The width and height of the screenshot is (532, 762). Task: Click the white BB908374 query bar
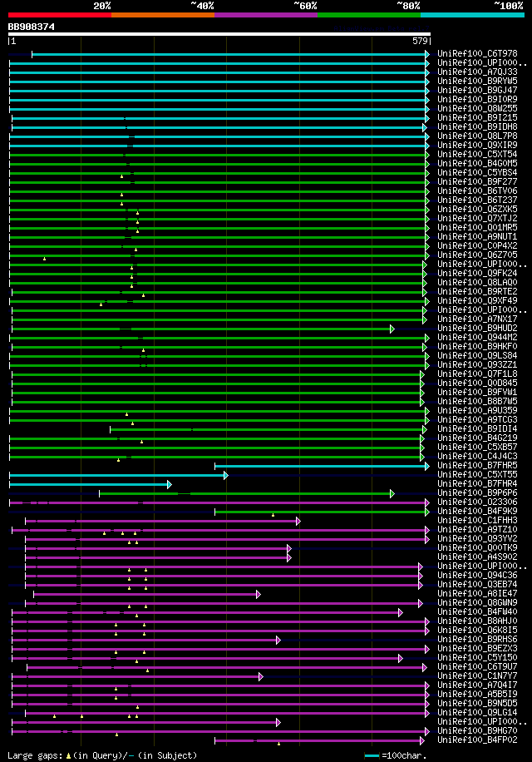[219, 34]
